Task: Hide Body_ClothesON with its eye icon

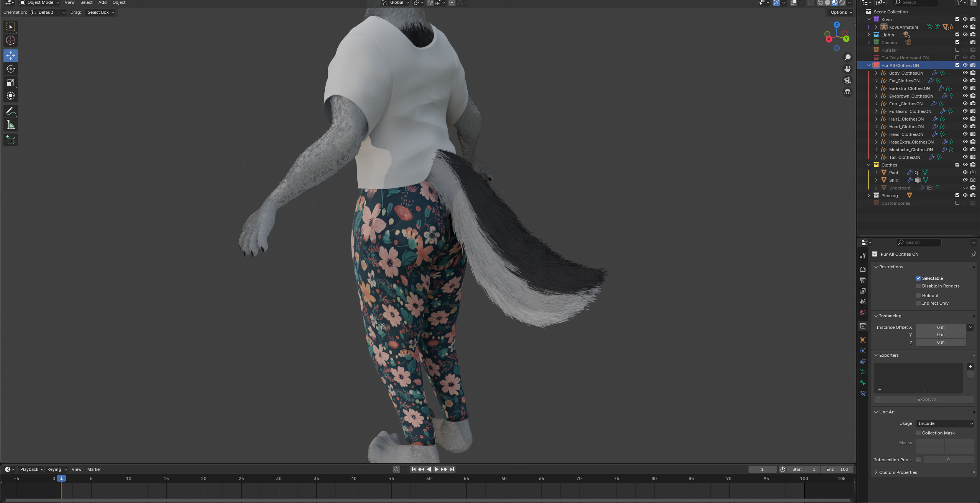Action: (965, 73)
